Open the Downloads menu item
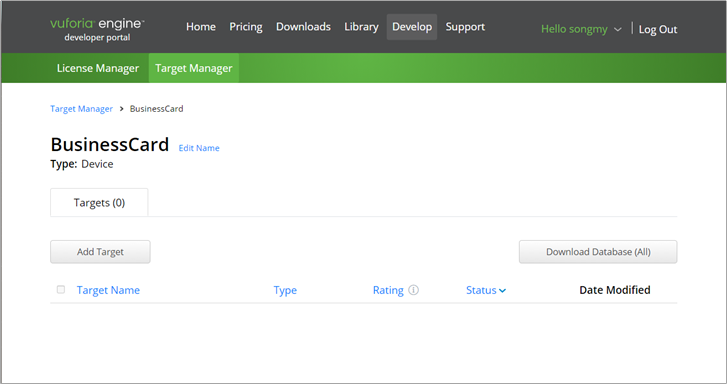Viewport: 727px width, 384px height. pos(303,27)
